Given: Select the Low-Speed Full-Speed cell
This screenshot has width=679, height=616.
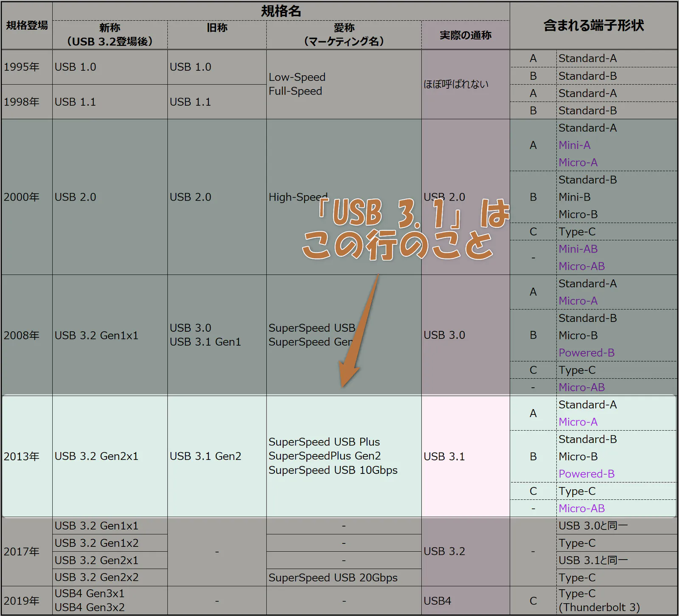Looking at the screenshot, I should pos(344,84).
